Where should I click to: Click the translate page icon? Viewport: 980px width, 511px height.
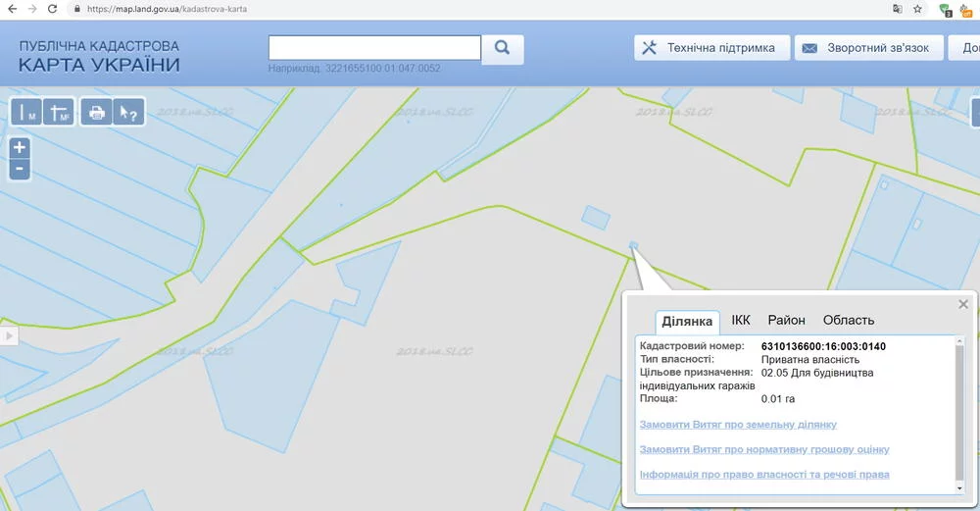[x=898, y=9]
